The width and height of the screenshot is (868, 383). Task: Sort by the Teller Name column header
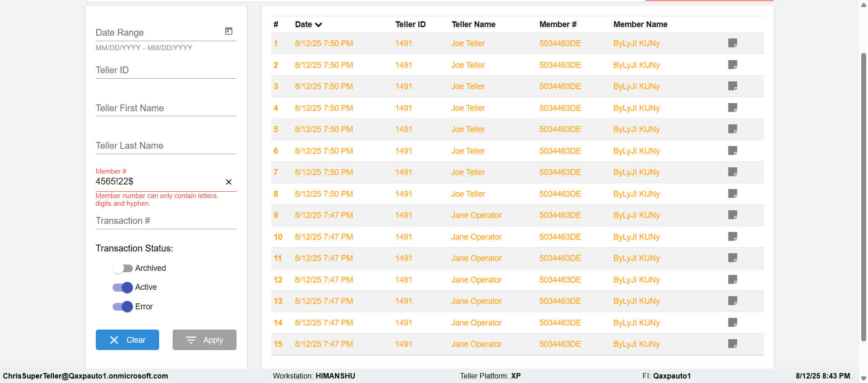(x=473, y=24)
